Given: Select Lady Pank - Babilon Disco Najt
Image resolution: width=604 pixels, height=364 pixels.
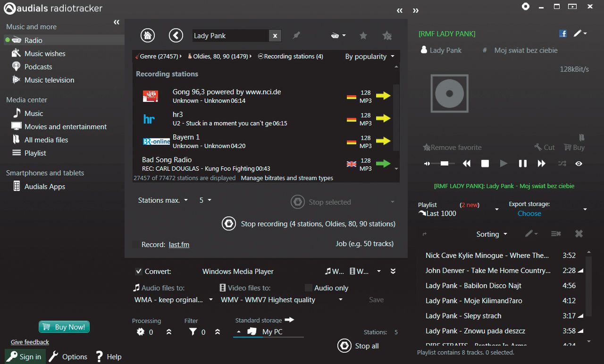Looking at the screenshot, I should coord(501,285).
